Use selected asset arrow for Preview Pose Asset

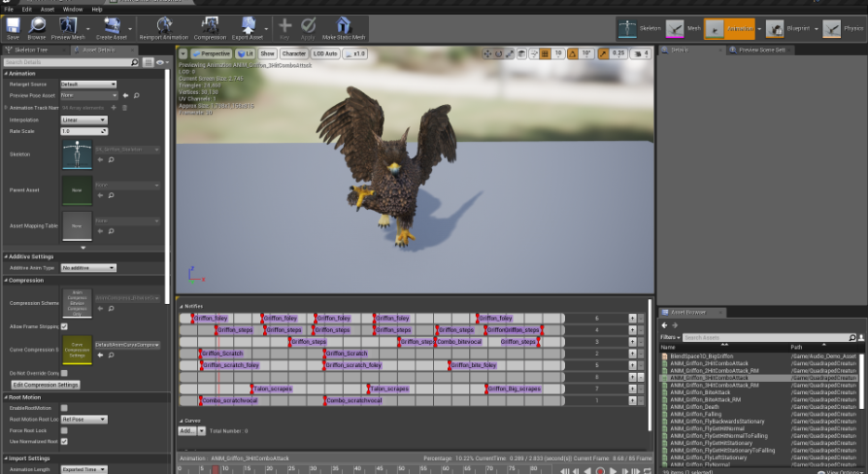pos(125,95)
